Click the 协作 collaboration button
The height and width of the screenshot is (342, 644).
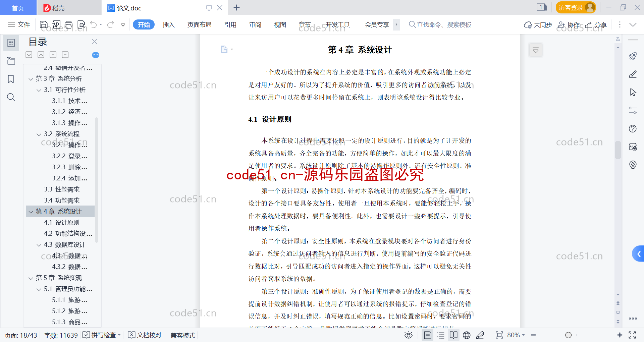point(569,25)
